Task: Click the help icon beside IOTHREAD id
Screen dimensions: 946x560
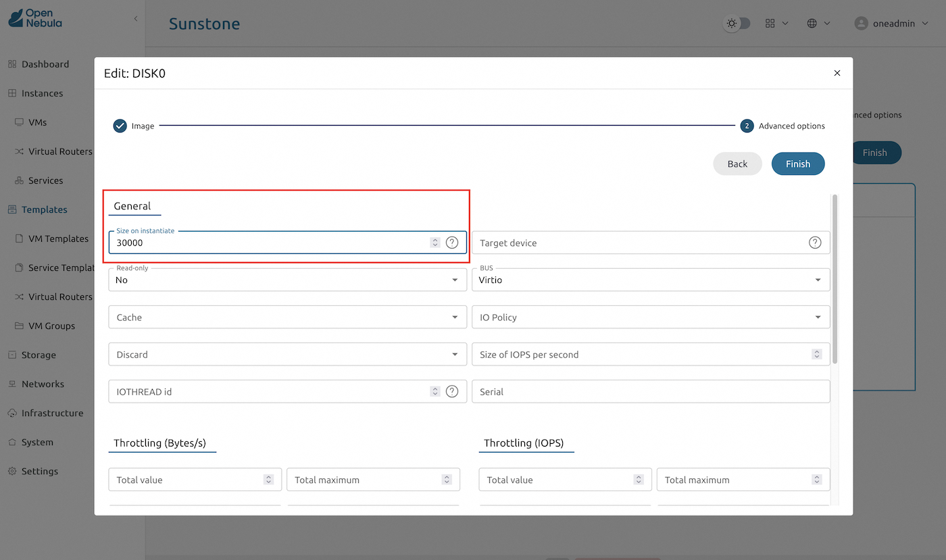Action: click(x=452, y=391)
